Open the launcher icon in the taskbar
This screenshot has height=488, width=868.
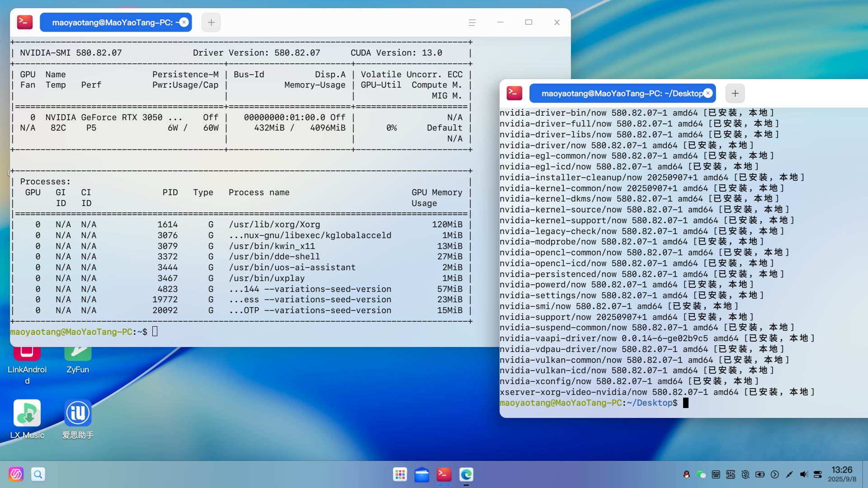tap(16, 474)
